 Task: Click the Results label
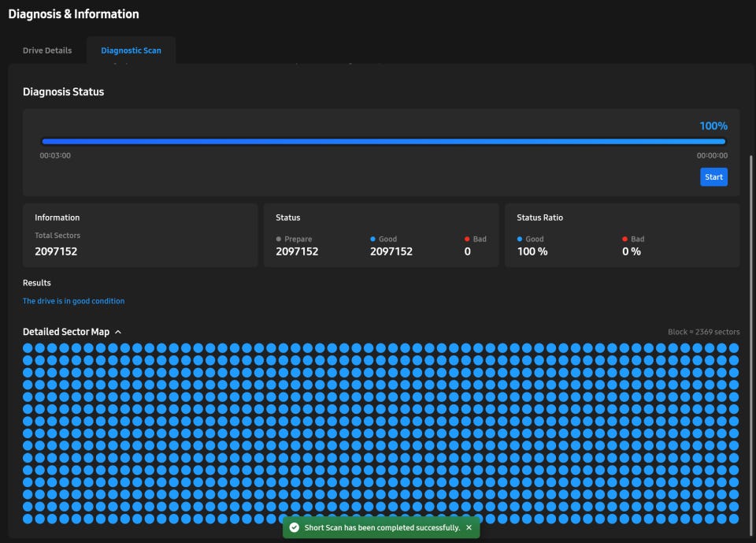37,283
